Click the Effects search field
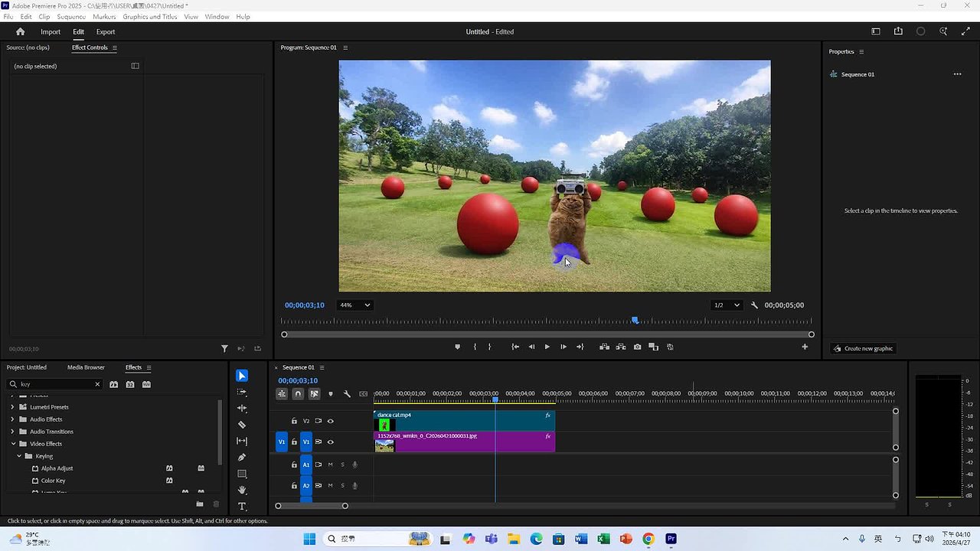Viewport: 980px width, 551px height. [x=54, y=384]
